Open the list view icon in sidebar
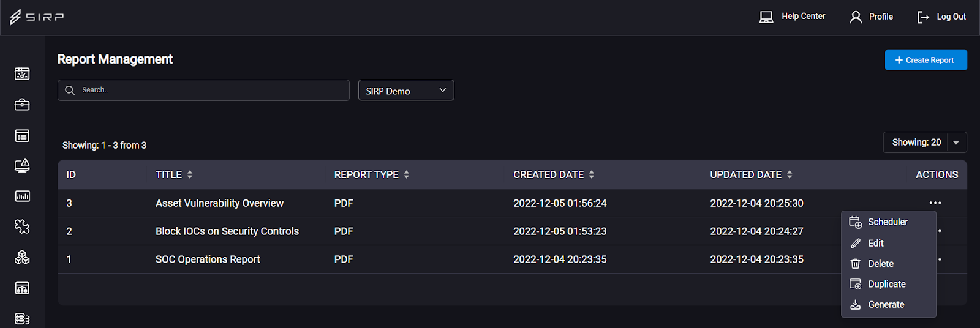Viewport: 980px width, 328px height. (22, 135)
